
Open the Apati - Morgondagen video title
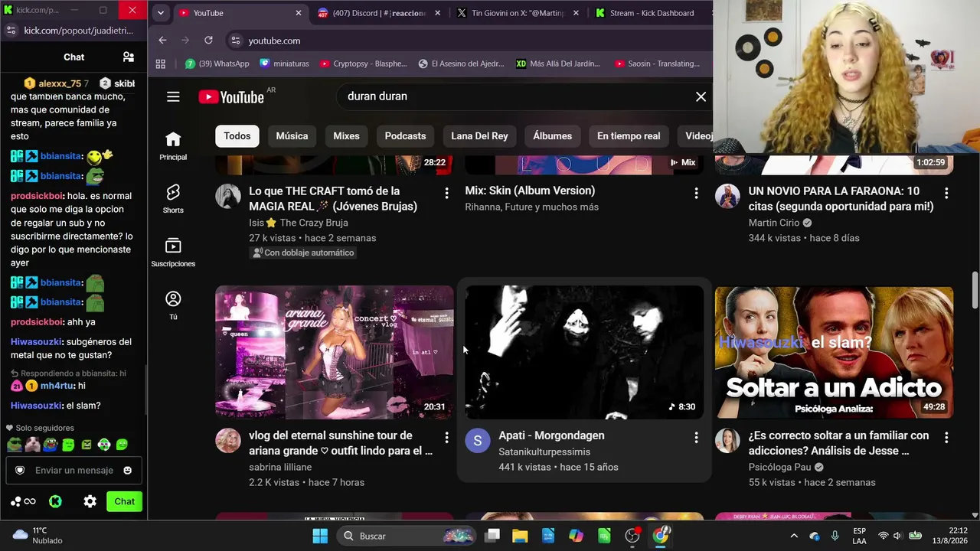[551, 435]
